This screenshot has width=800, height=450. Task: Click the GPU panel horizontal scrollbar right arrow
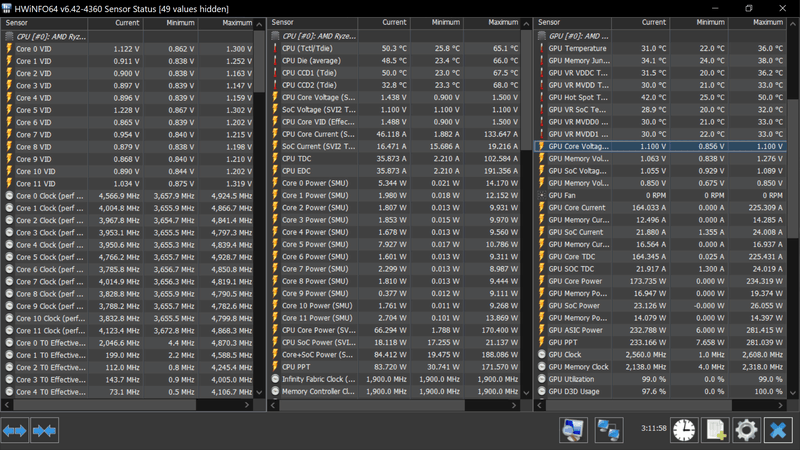tap(781, 405)
